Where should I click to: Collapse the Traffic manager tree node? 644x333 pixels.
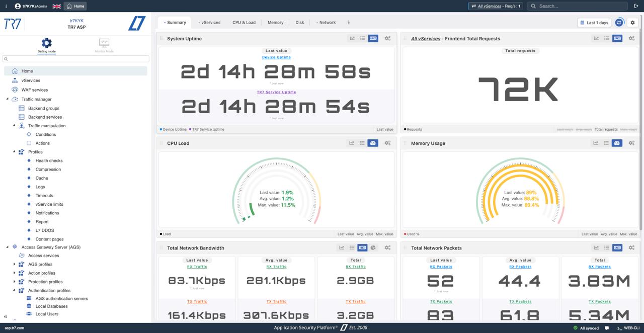[8, 99]
